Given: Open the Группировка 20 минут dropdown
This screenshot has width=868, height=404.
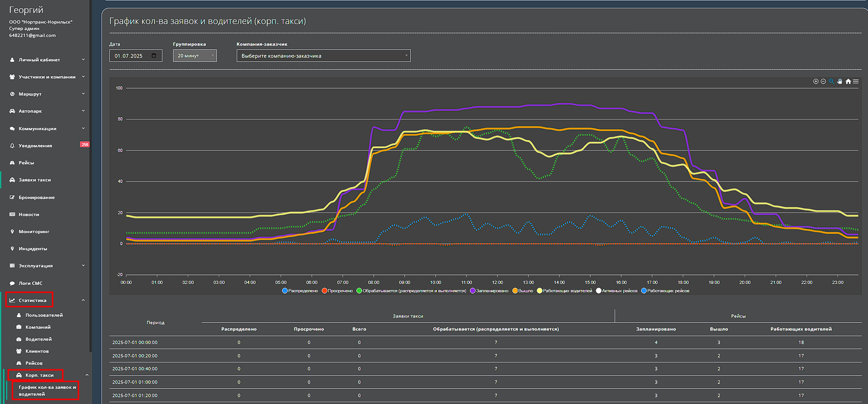Looking at the screenshot, I should (195, 56).
